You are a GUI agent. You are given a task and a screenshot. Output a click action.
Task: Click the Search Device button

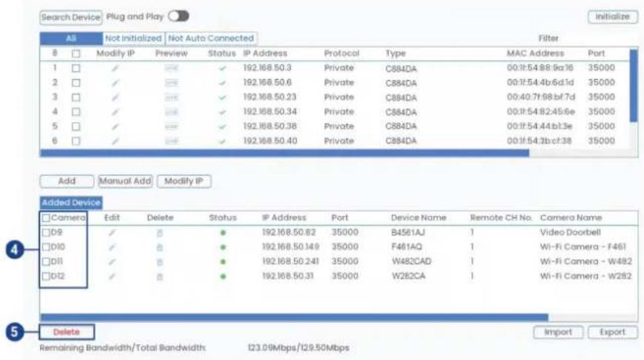click(x=71, y=17)
